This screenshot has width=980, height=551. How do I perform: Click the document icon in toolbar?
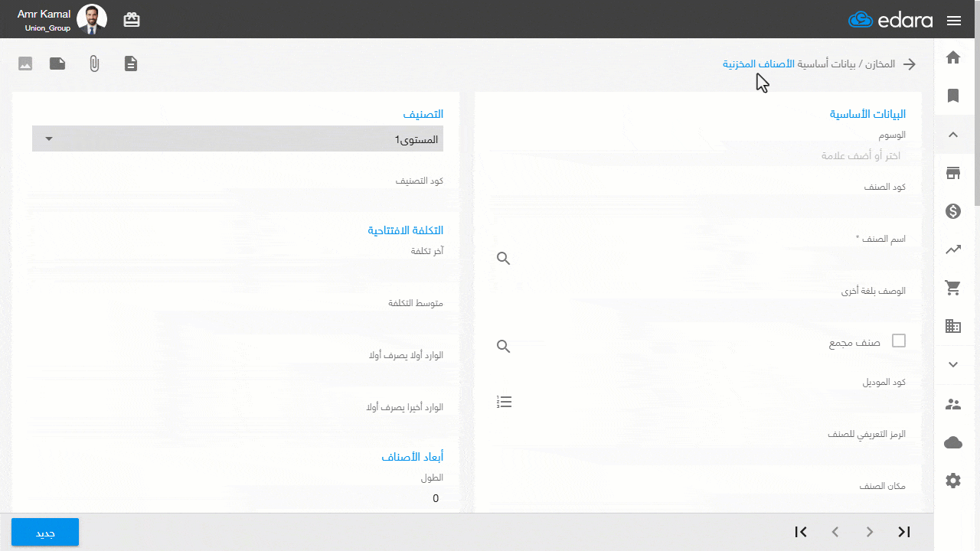(x=132, y=64)
